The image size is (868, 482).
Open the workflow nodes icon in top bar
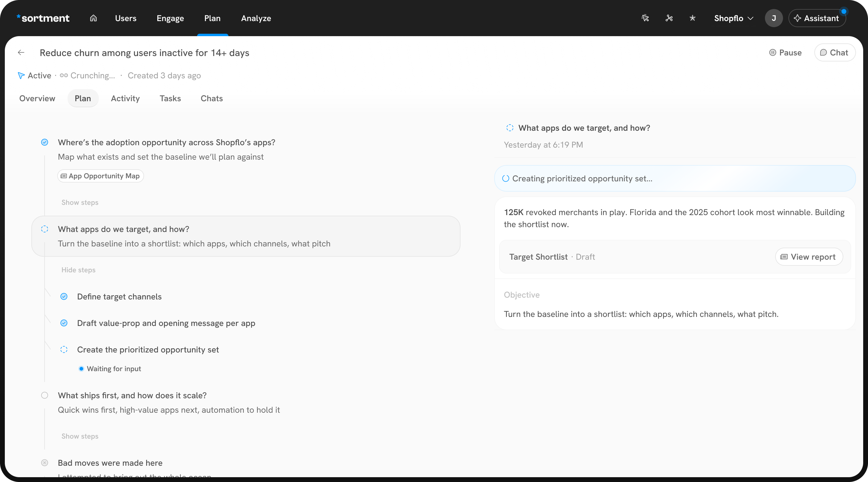coord(669,18)
